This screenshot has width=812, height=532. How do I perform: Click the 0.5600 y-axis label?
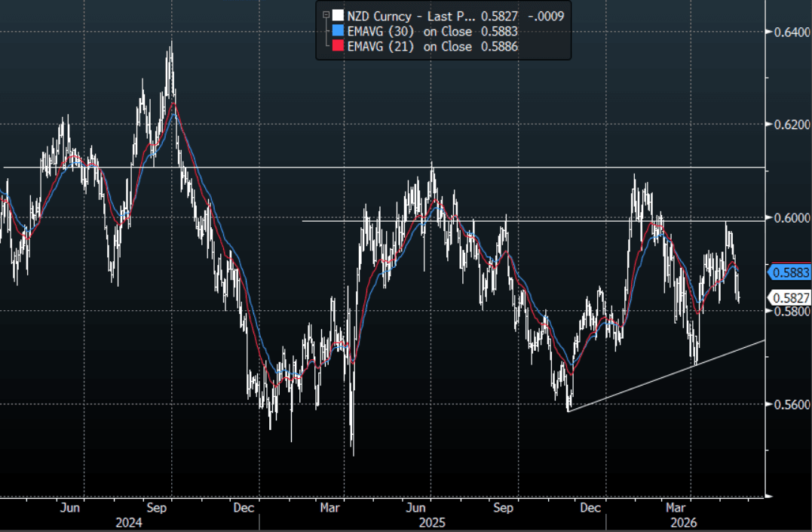(792, 404)
